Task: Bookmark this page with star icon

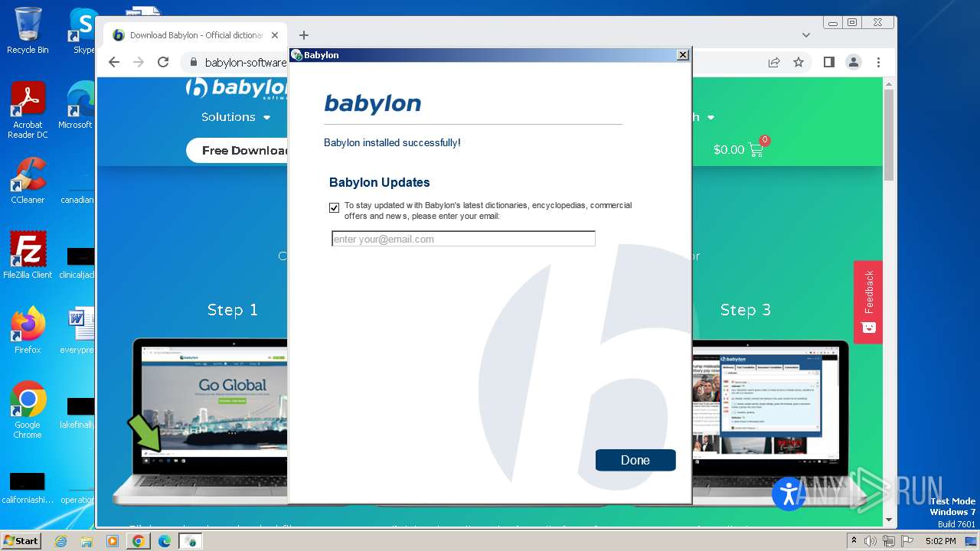Action: 799,62
